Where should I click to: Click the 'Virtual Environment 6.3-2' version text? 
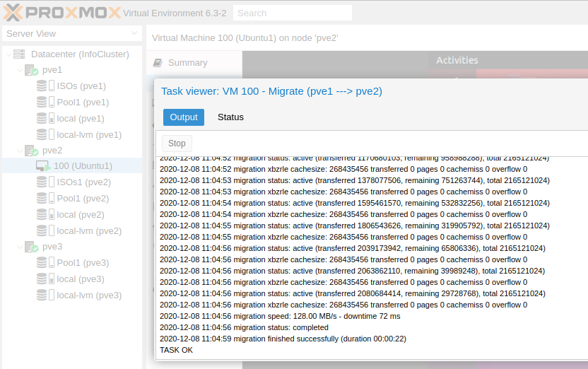[x=175, y=13]
